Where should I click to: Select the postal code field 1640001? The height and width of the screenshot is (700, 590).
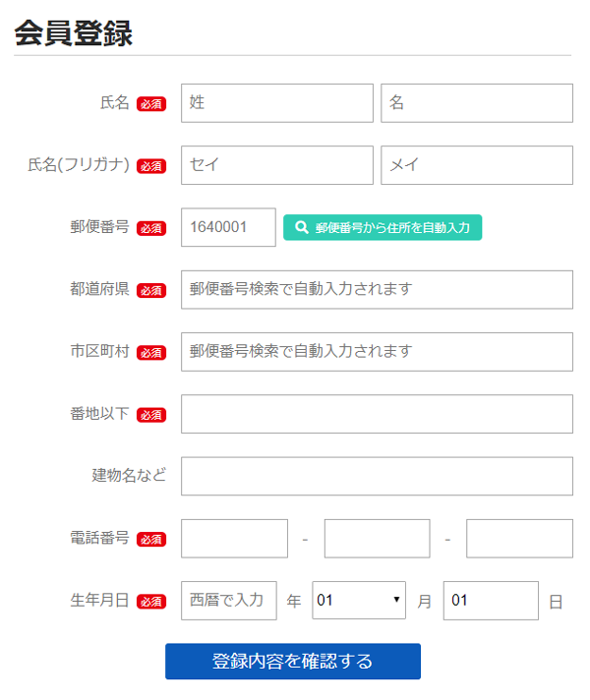click(x=228, y=227)
